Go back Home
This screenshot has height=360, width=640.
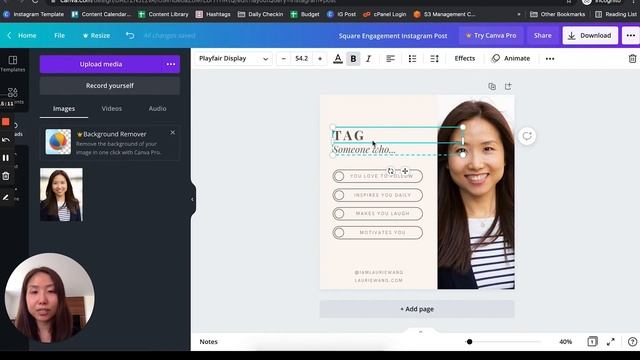(22, 36)
